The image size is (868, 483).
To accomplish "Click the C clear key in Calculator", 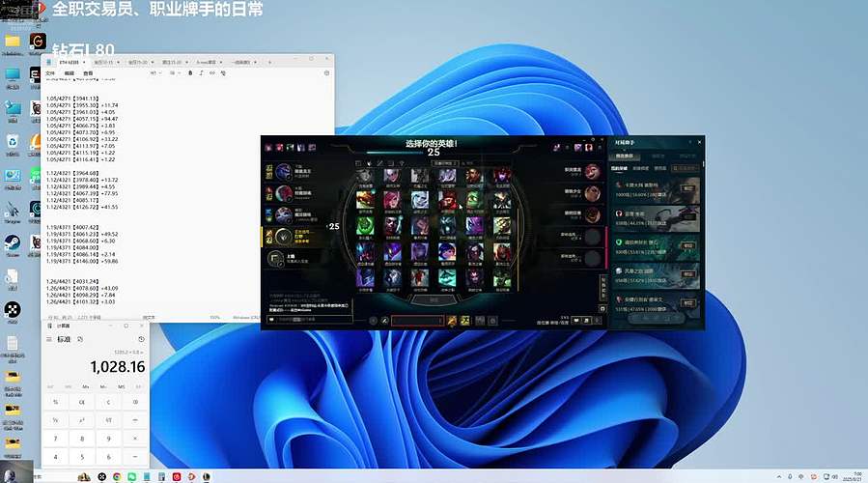I will [x=108, y=402].
